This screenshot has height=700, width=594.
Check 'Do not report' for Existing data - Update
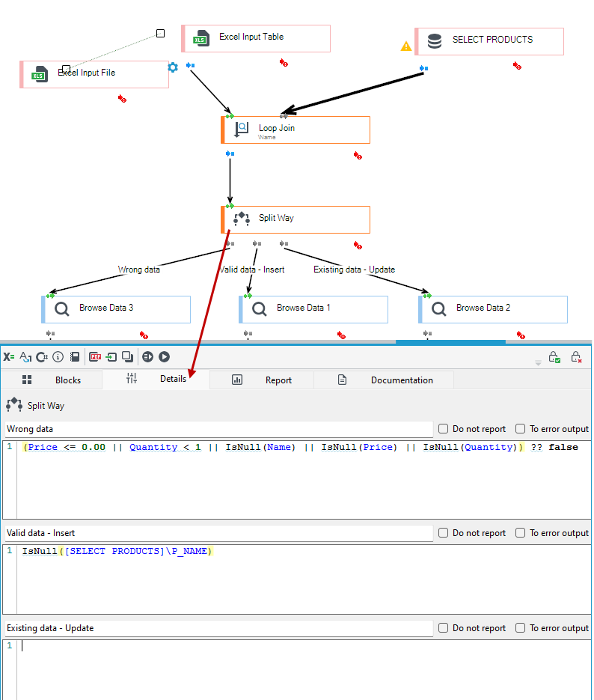coord(444,627)
